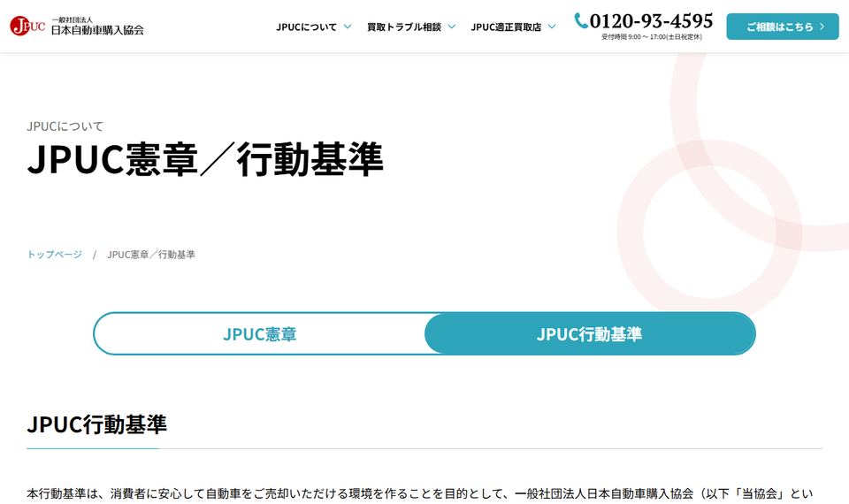849x504 pixels.
Task: Click the JPUC行動基準 section heading
Action: tap(97, 424)
